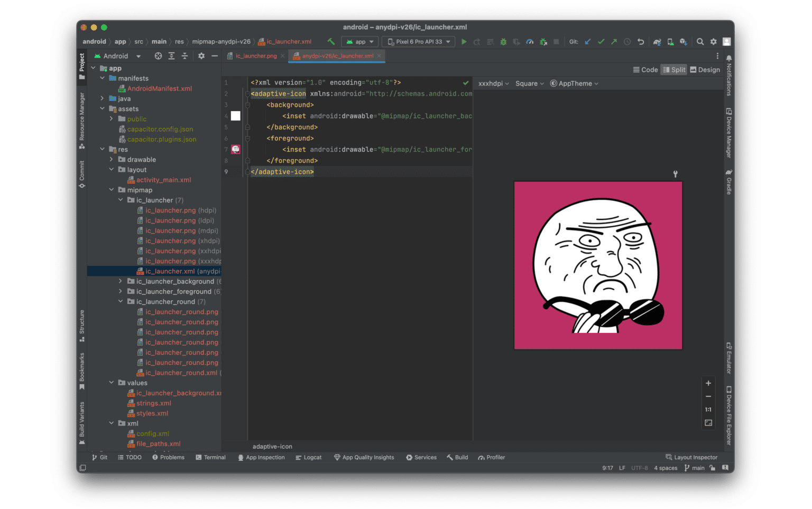Collapse the ic_launcher_round folder
The height and width of the screenshot is (509, 812).
[121, 302]
